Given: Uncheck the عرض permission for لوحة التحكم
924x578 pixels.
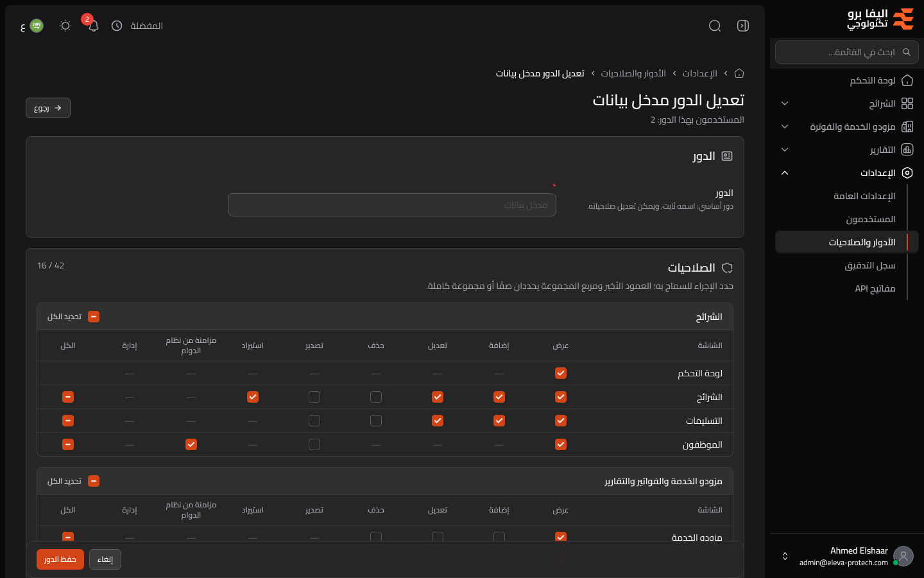Looking at the screenshot, I should pos(561,373).
